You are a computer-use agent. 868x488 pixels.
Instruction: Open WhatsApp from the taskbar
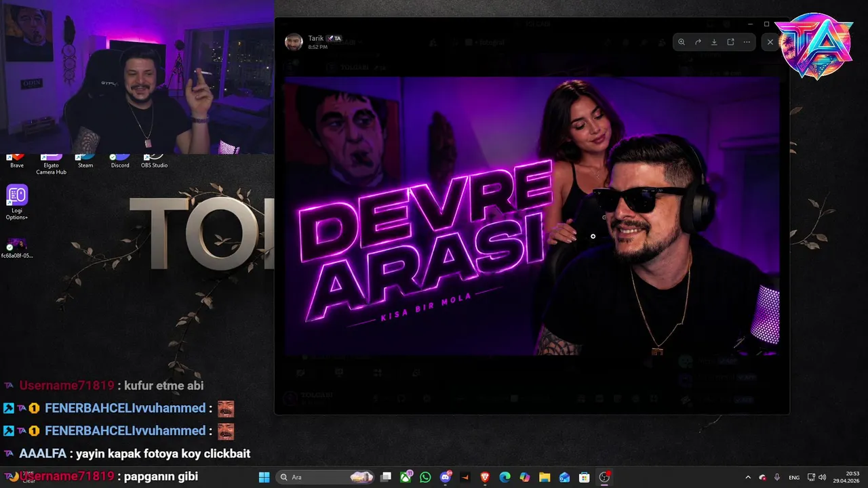click(425, 477)
